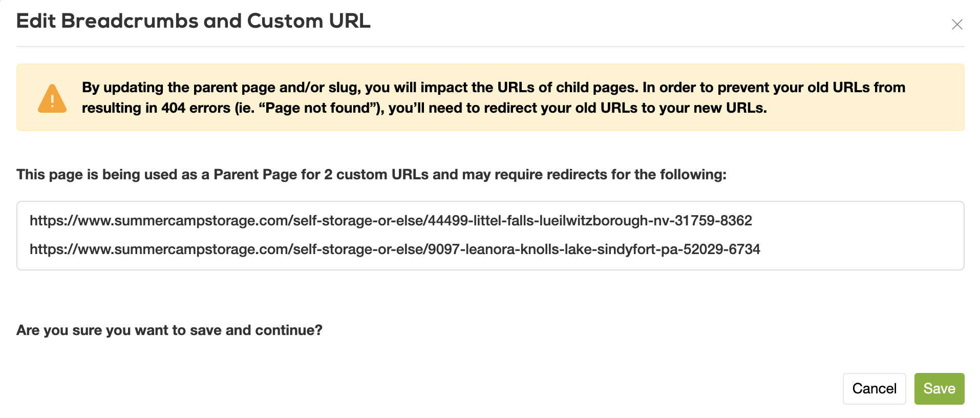The image size is (980, 418).
Task: Click inside the URL list box
Action: (490, 235)
